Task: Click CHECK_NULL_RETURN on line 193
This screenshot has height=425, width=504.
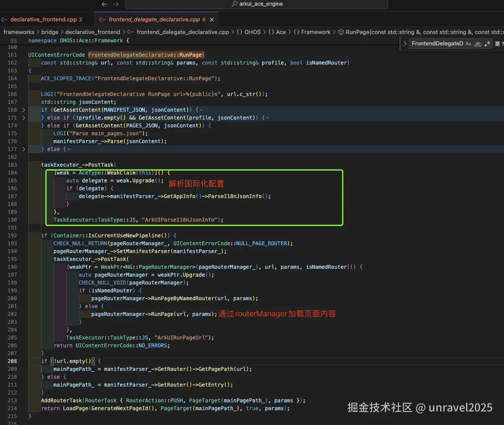Action: point(80,243)
